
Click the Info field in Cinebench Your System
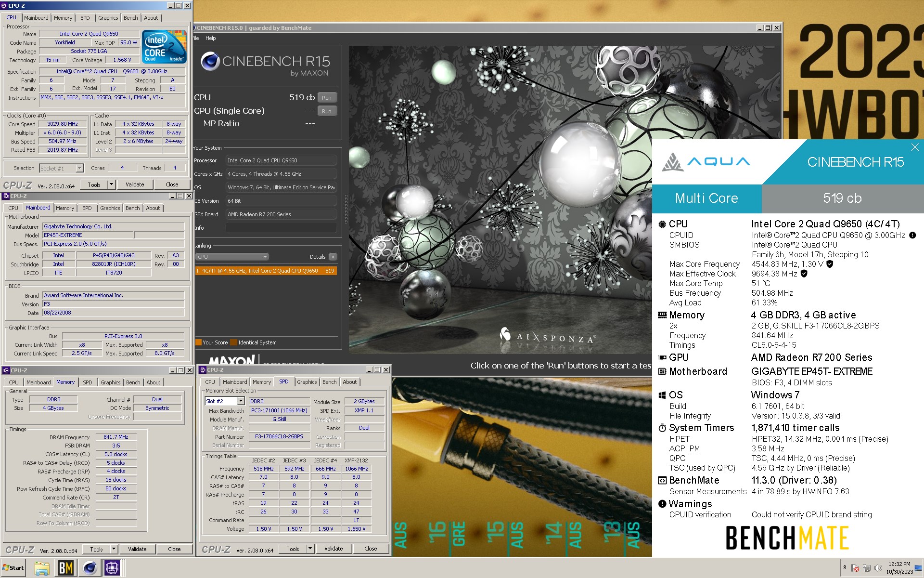[282, 228]
